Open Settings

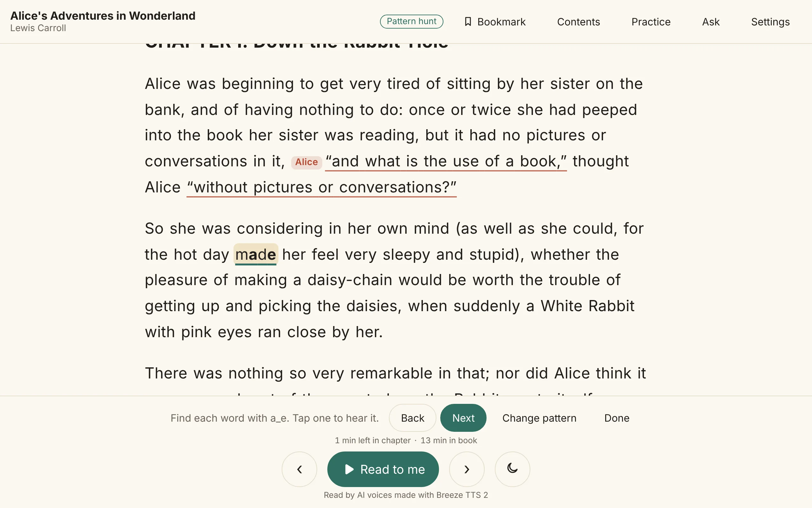tap(770, 22)
